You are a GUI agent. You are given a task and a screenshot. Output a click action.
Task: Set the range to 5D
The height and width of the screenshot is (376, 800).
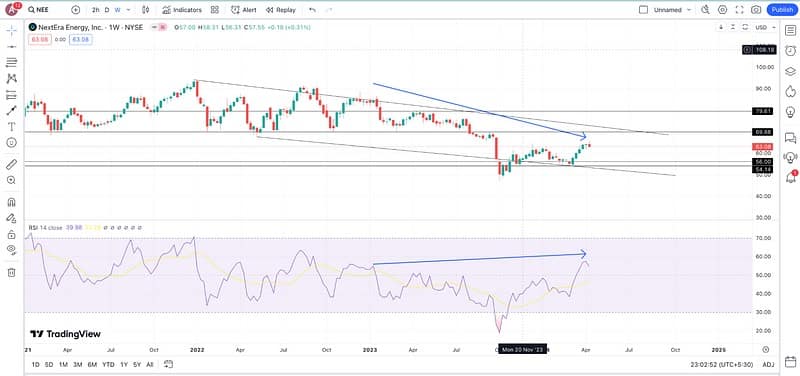click(x=49, y=364)
